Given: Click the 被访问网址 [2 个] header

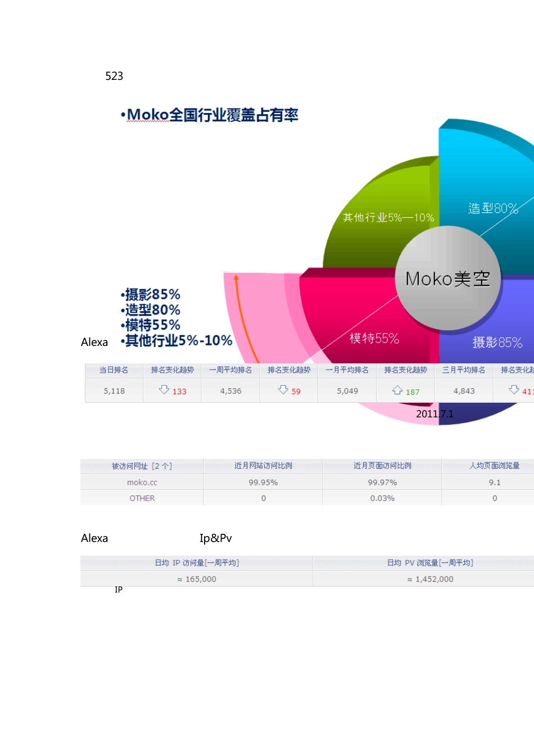Looking at the screenshot, I should [x=142, y=466].
